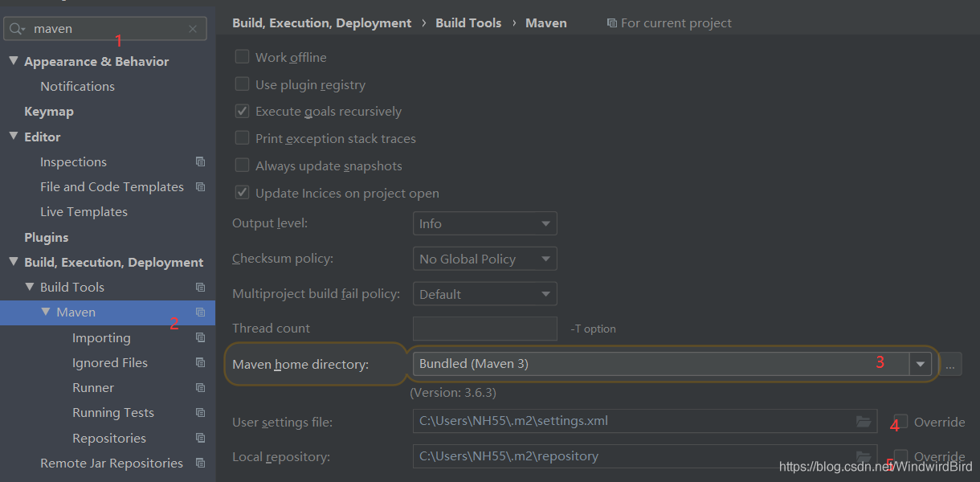
Task: Click Build, Execution, Deployment breadcrumb
Action: pyautogui.click(x=322, y=23)
